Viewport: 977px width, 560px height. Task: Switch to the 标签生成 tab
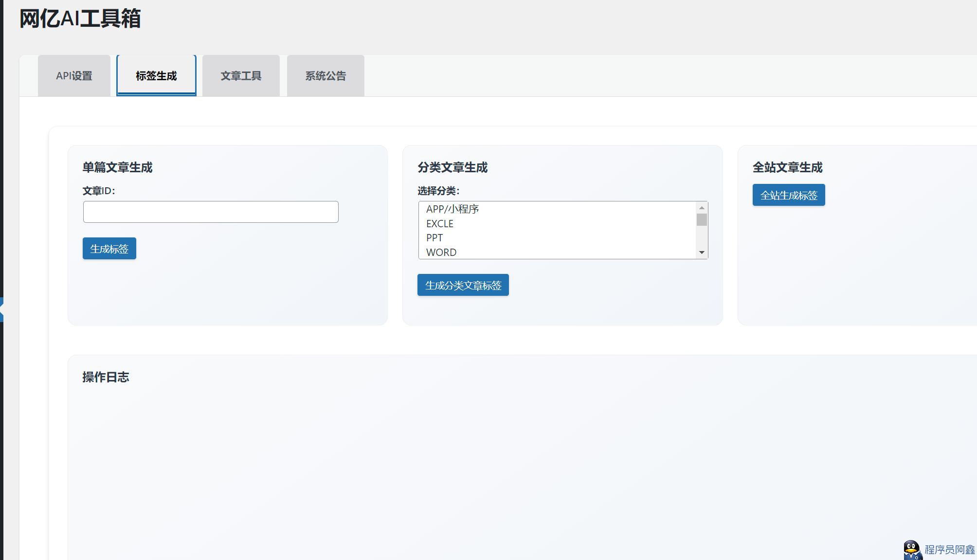156,76
